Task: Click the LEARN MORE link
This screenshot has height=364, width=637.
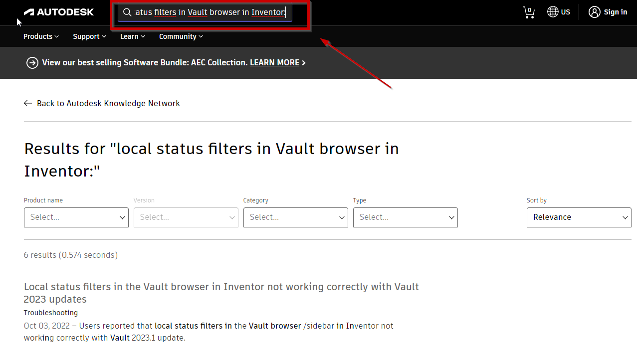Action: tap(274, 62)
